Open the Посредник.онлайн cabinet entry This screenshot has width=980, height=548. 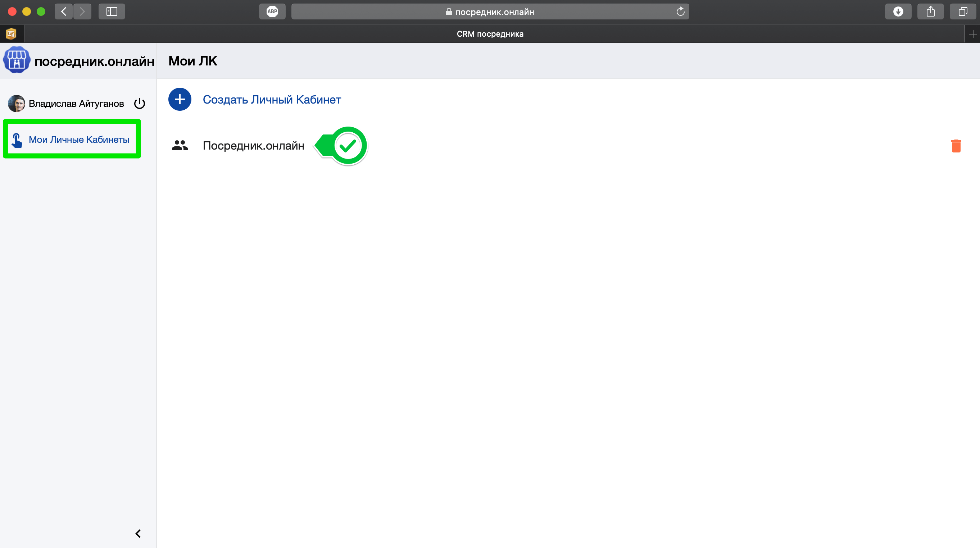click(x=253, y=146)
